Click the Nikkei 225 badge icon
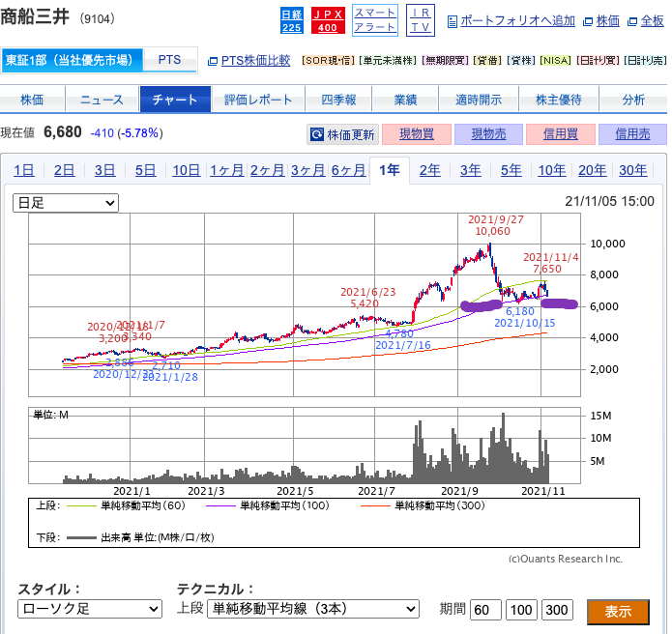This screenshot has height=634, width=672. point(291,20)
